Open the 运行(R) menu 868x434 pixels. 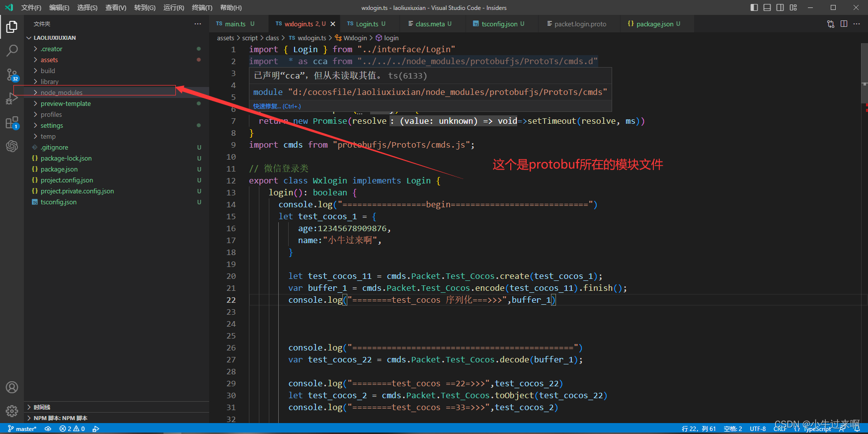(x=173, y=7)
